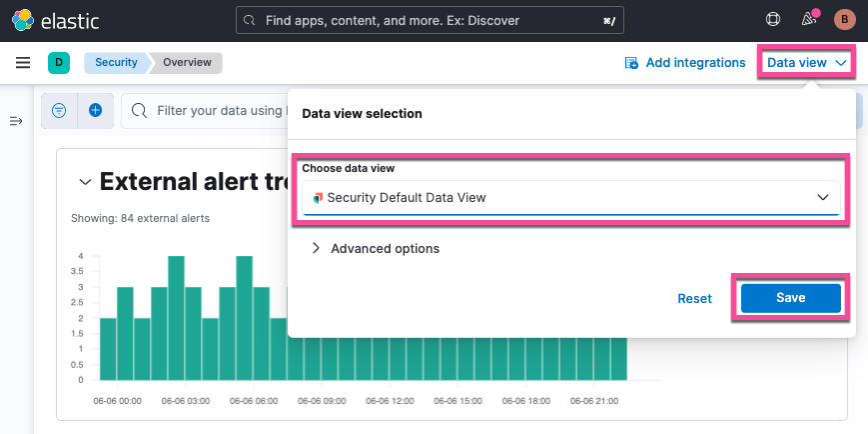
Task: Open the user avatar menu
Action: coord(844,19)
